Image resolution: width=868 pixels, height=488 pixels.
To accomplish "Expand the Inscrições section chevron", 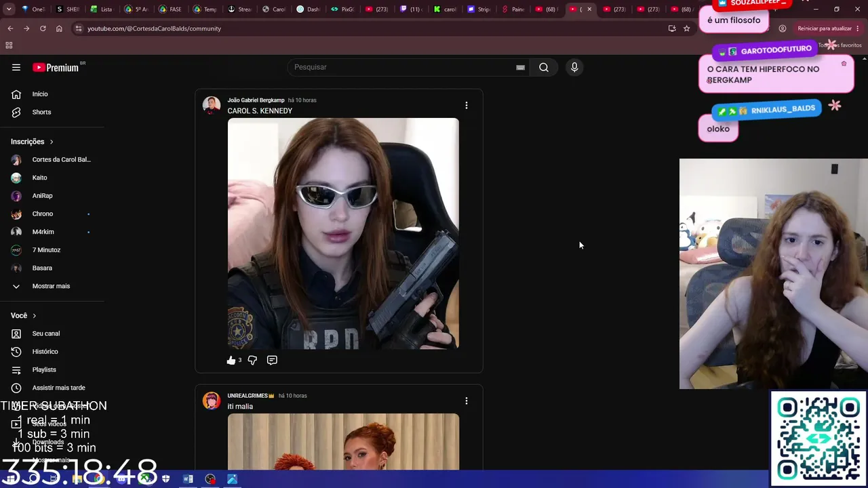I will 51,142.
